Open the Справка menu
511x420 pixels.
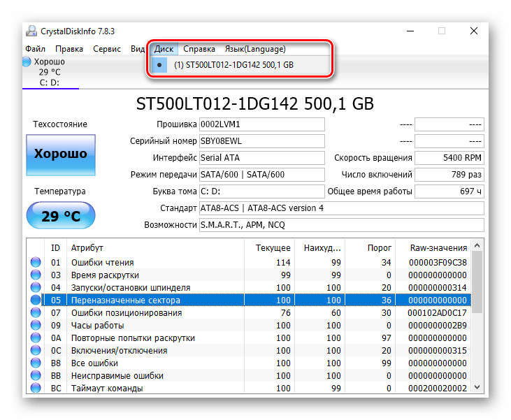(x=199, y=49)
